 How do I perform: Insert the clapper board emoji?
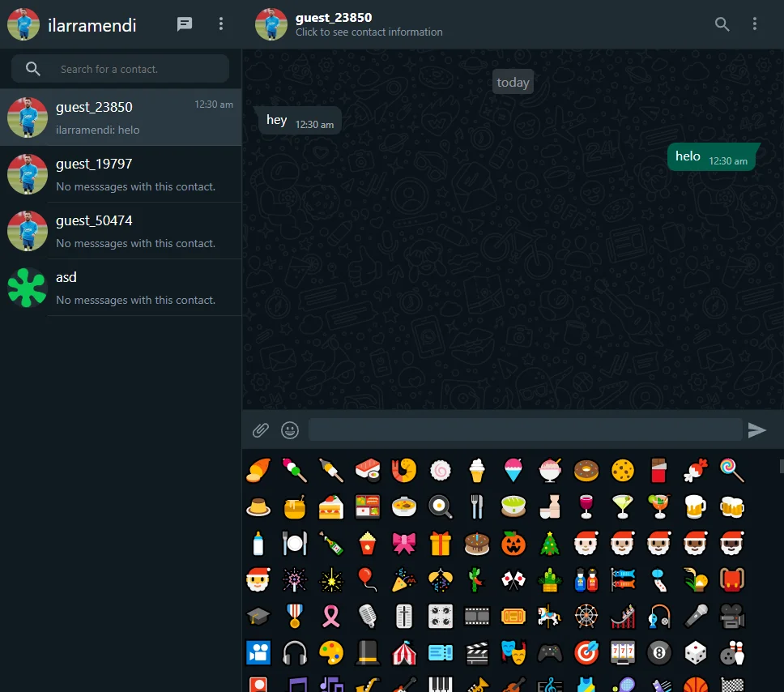(x=477, y=653)
